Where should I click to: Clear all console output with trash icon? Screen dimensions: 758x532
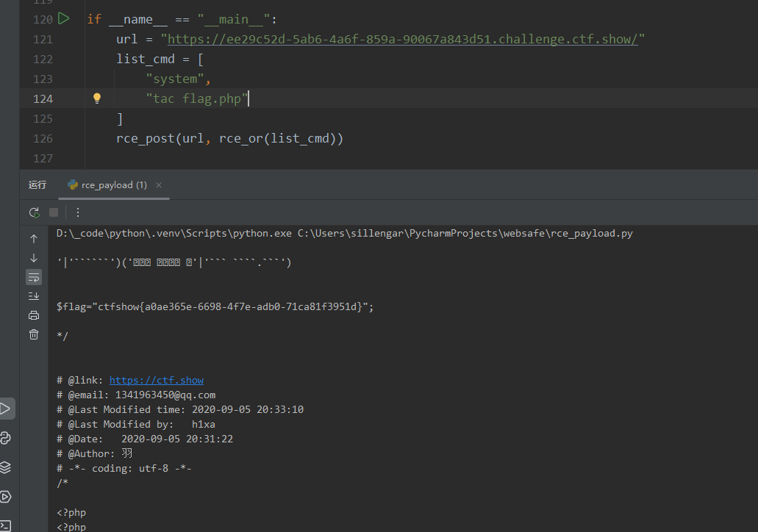click(34, 334)
